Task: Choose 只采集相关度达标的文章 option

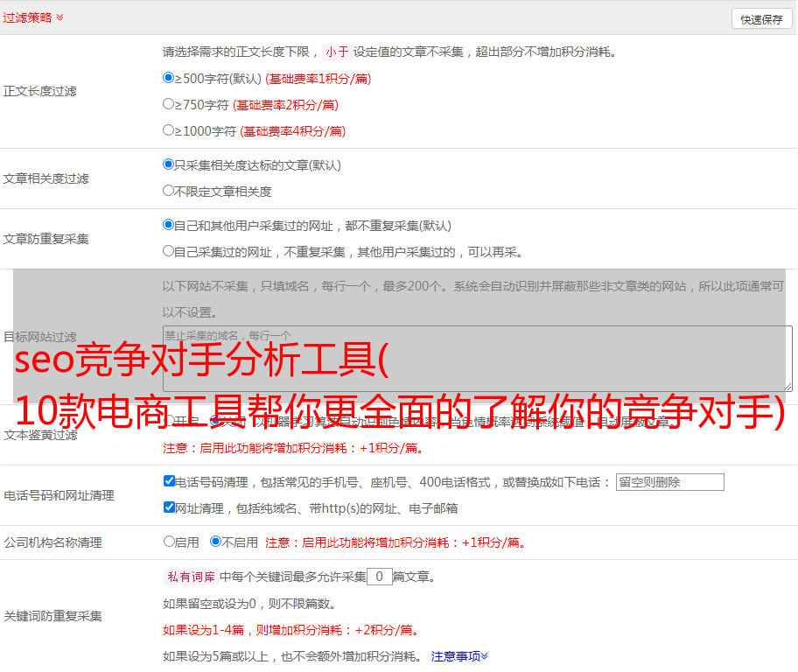Action: click(169, 164)
